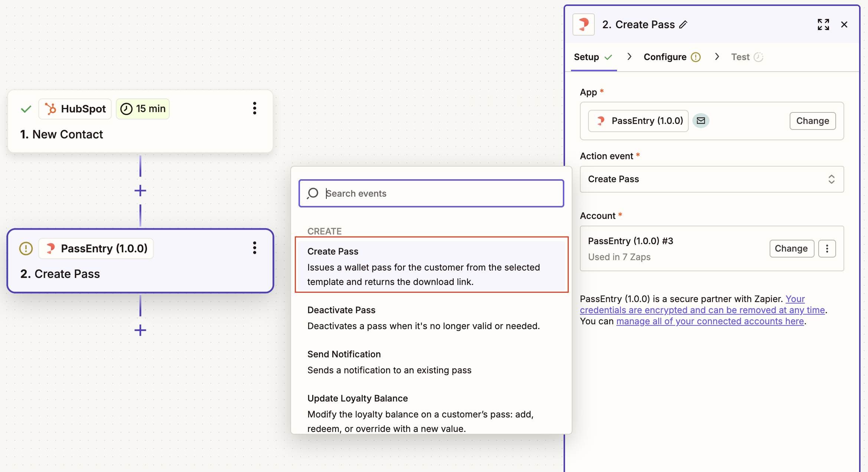Click warning icon on PassEntry step
Image resolution: width=868 pixels, height=472 pixels.
tap(26, 248)
